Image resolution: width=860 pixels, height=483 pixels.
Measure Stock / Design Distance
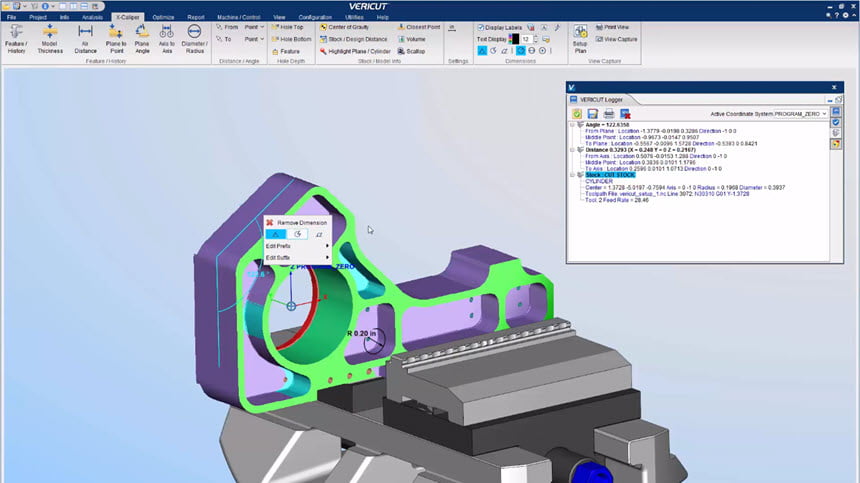point(353,39)
